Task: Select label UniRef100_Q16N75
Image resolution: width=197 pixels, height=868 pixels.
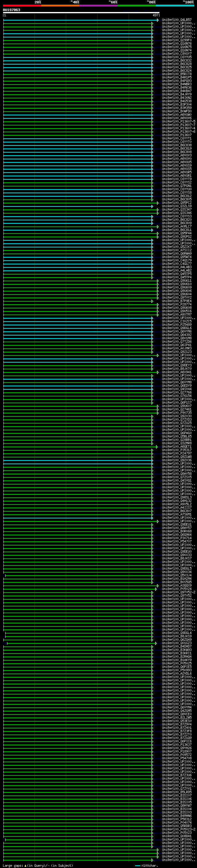Action: coord(177,47)
